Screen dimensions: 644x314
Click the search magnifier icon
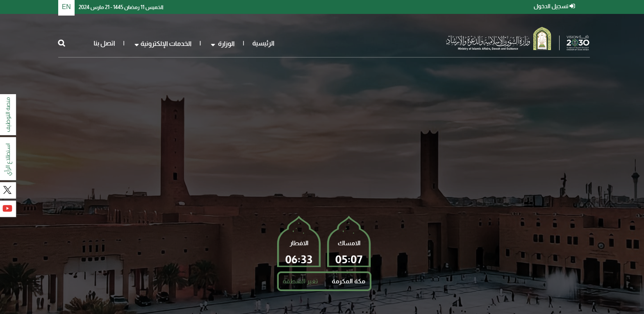61,43
